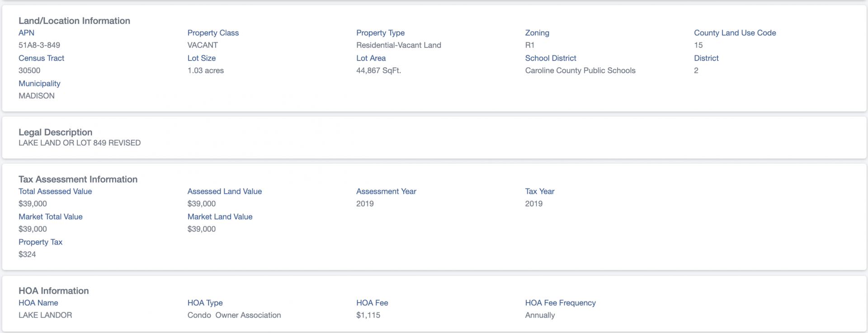Click the HOA Name label

[x=38, y=303]
